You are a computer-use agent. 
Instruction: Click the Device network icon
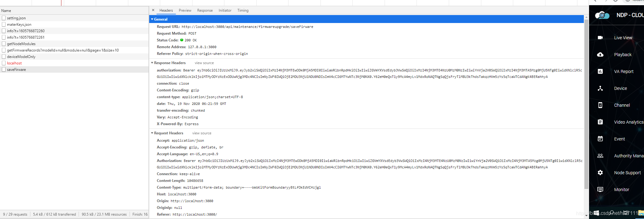(x=600, y=88)
